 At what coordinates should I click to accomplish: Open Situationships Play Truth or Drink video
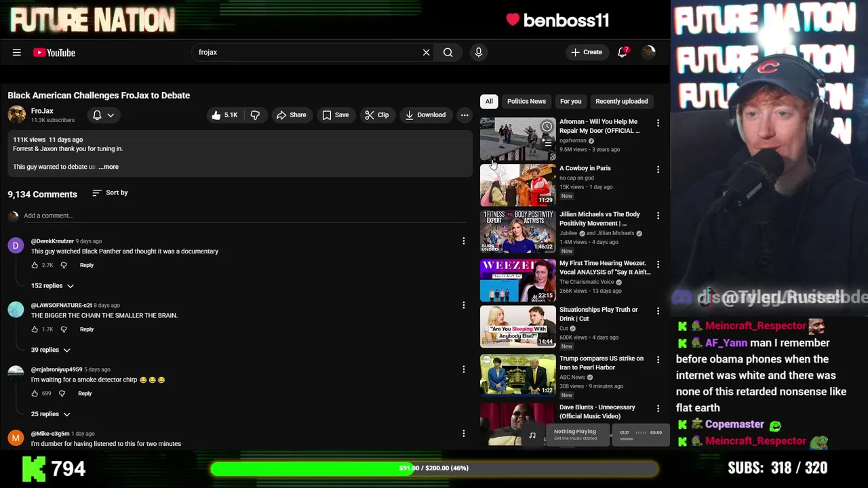coord(518,327)
